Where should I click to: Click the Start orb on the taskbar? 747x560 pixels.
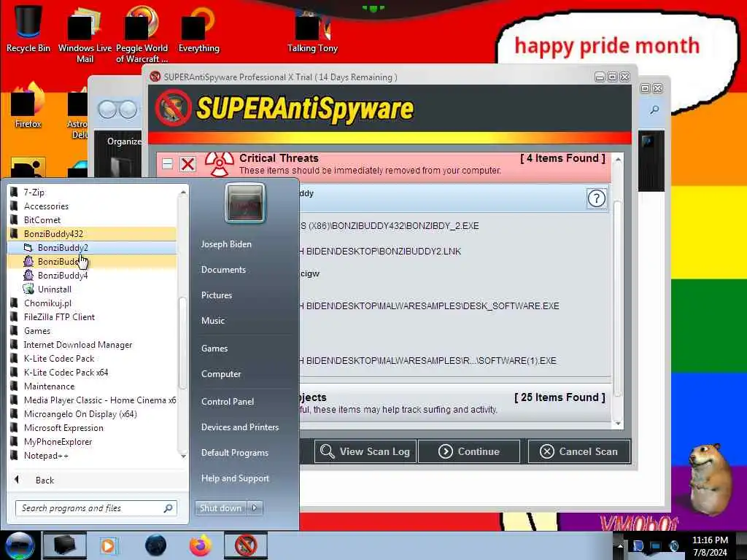pyautogui.click(x=20, y=545)
